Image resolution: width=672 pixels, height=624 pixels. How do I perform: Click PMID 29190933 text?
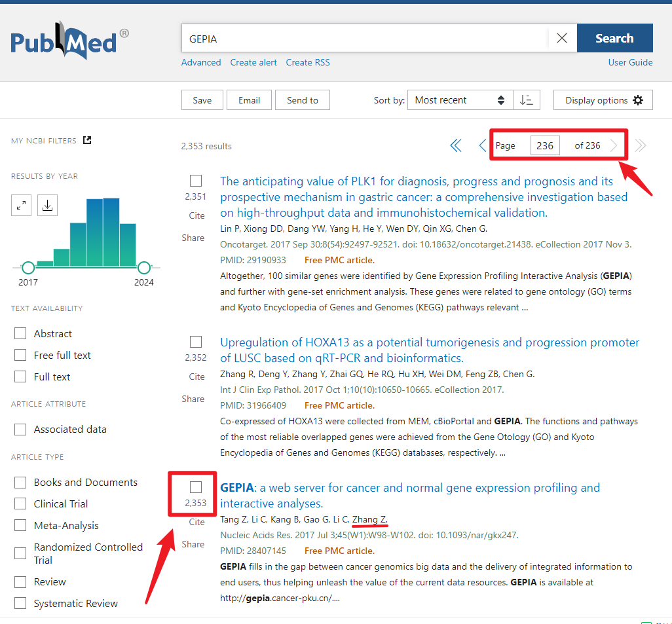(253, 260)
